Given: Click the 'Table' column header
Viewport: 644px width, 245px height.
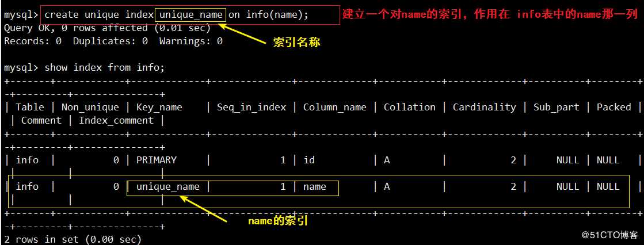Looking at the screenshot, I should 29,107.
